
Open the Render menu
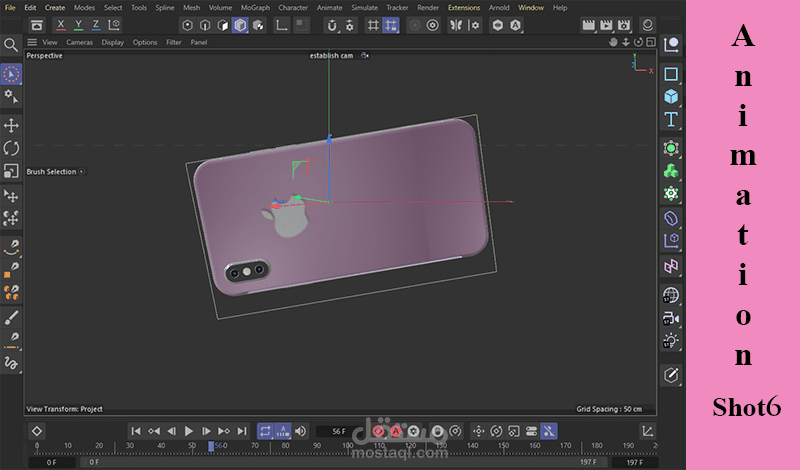(x=428, y=8)
